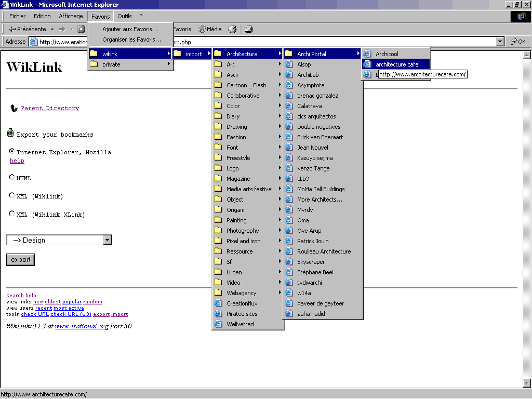Open the Jean Nouvel bookmark
This screenshot has height=399, width=532.
coord(322,148)
